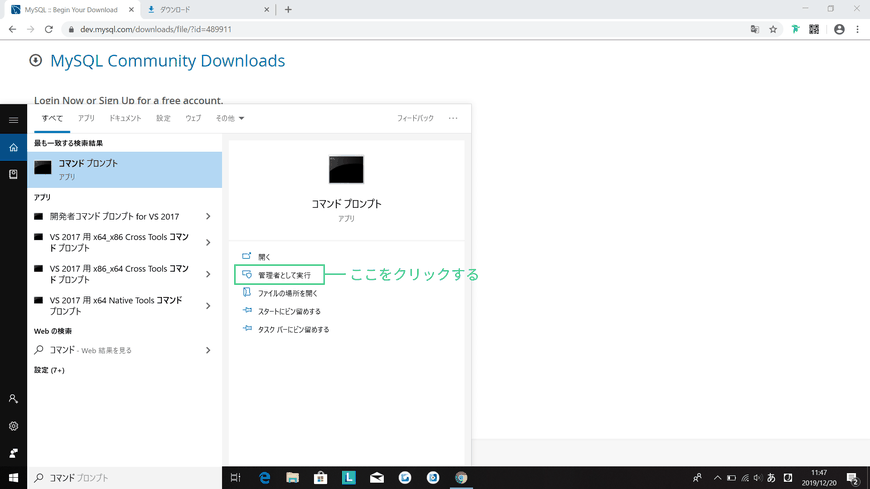Bookmark this page with star icon
The height and width of the screenshot is (489, 870).
coord(773,29)
